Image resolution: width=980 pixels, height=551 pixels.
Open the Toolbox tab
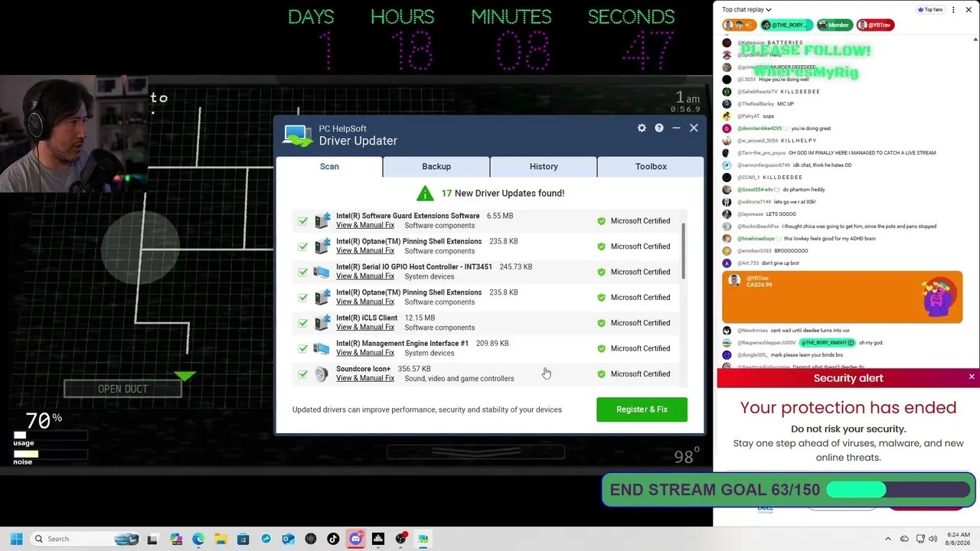[651, 166]
